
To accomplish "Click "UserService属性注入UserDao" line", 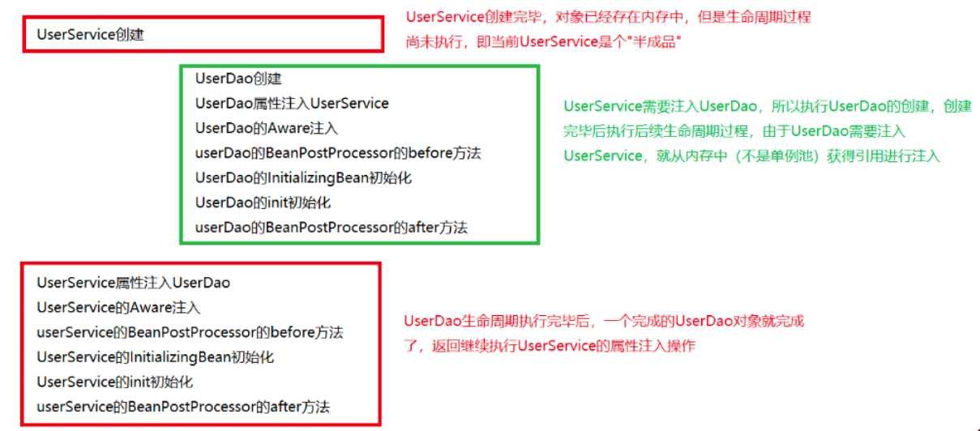I will pyautogui.click(x=134, y=283).
